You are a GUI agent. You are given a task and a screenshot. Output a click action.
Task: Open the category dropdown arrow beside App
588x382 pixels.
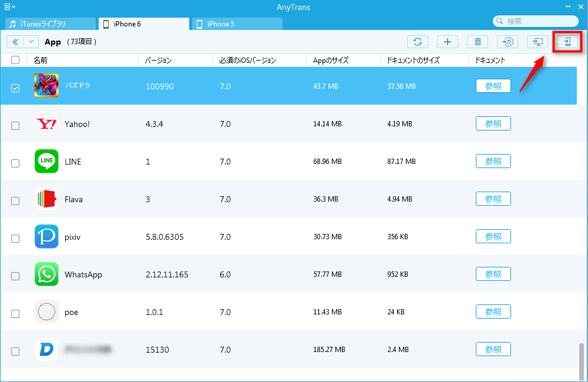(x=31, y=42)
